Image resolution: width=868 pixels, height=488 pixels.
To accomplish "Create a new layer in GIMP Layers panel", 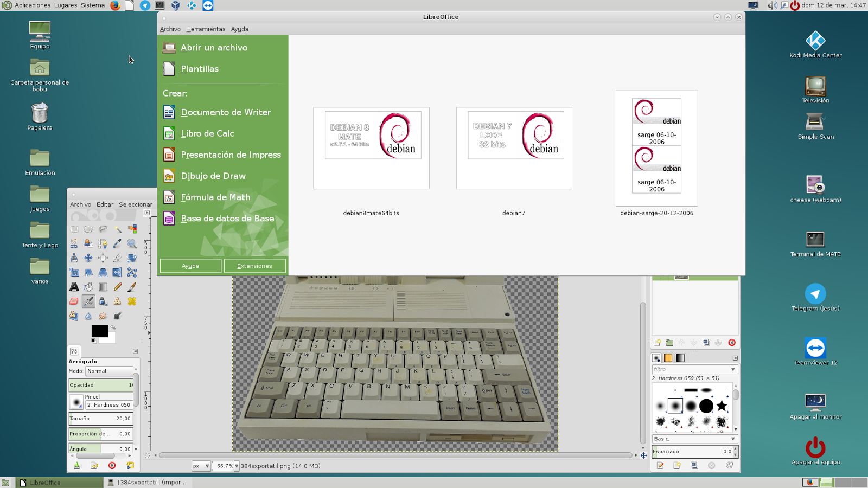I will [657, 343].
